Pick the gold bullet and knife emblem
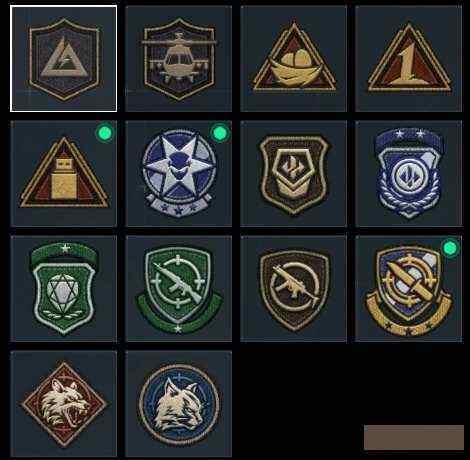The image size is (470, 460). click(409, 289)
